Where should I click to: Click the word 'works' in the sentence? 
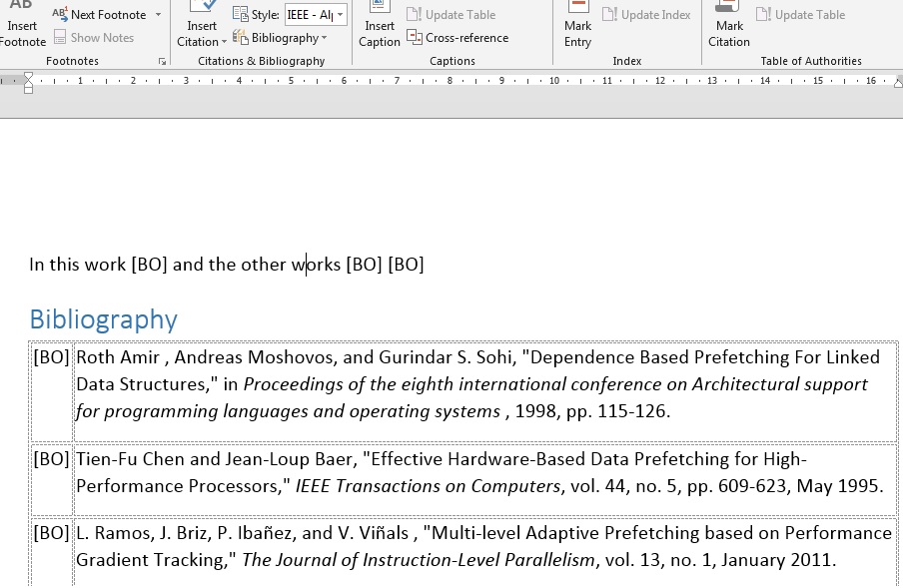tap(316, 265)
